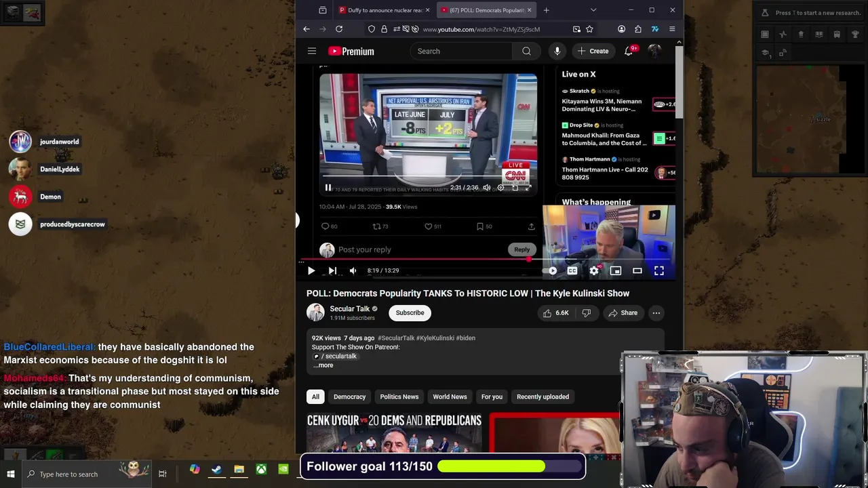Viewport: 868px width, 488px height.
Task: Open Task View on the taskbar
Action: pyautogui.click(x=163, y=474)
